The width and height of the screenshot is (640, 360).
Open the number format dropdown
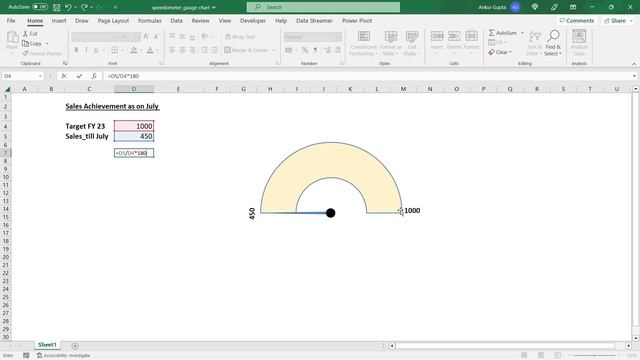click(x=339, y=37)
